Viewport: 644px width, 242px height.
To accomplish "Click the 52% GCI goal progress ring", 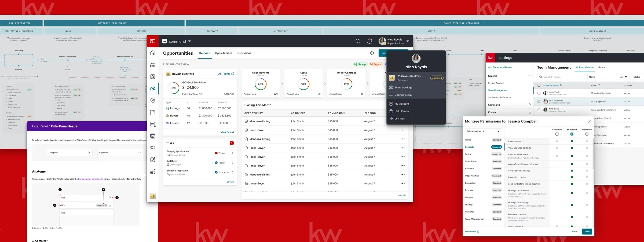I will coord(173,88).
